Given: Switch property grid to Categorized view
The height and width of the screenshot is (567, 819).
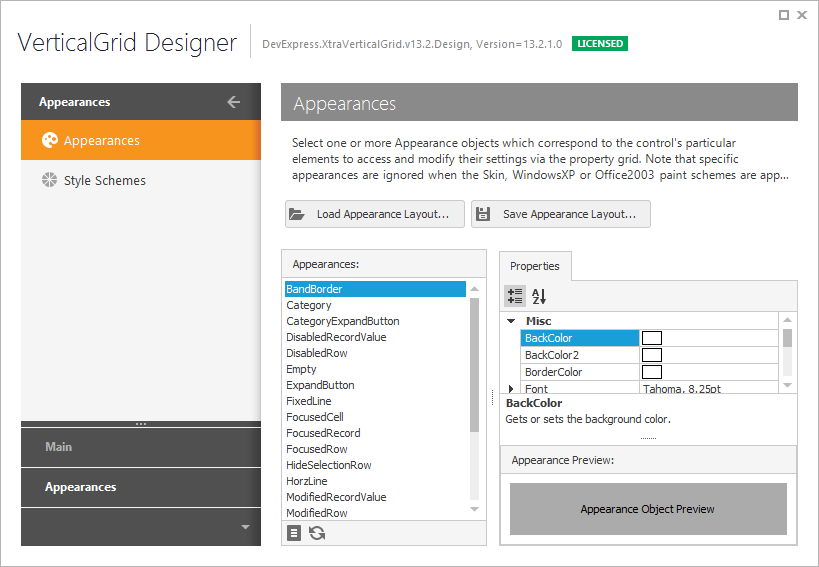Looking at the screenshot, I should point(515,296).
